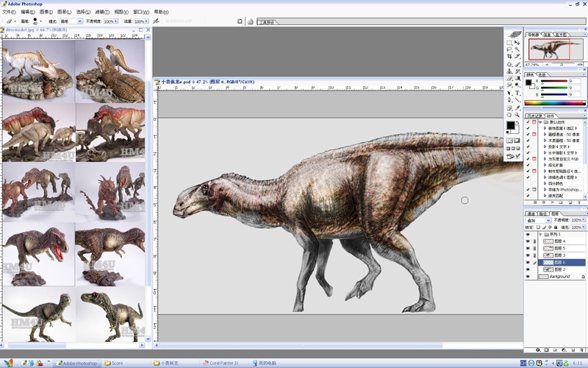Open the options bar opacity arrow

(x=116, y=21)
